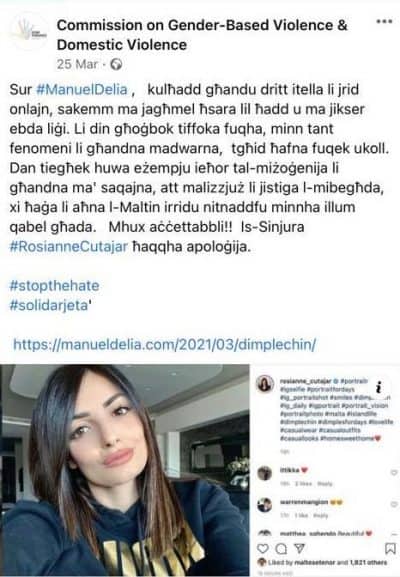Tap the Instagram comment bubble icon
Screen dimensions: 400x577
click(x=282, y=549)
